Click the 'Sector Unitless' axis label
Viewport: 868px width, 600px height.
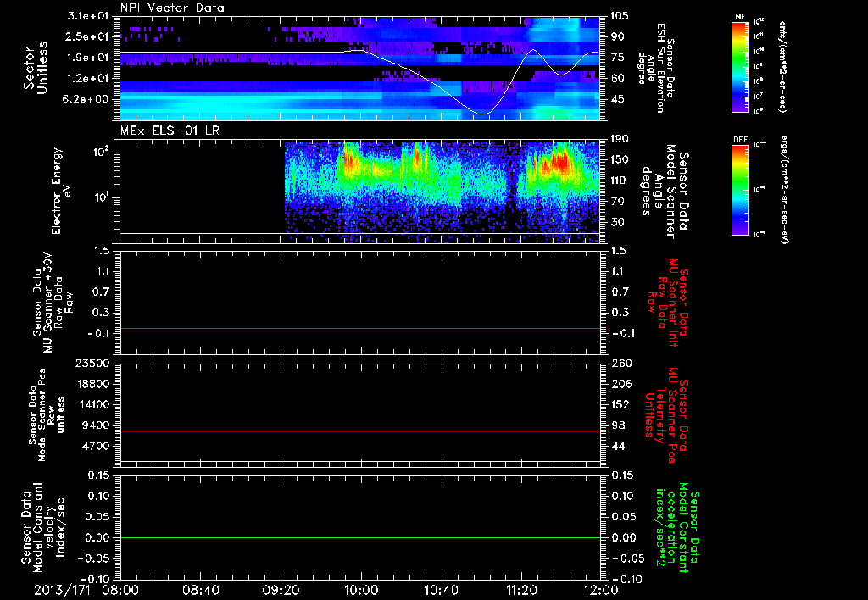pyautogui.click(x=36, y=68)
